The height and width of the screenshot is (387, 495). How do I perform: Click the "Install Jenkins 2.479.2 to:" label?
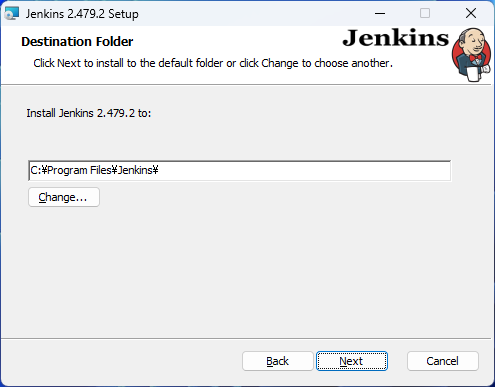[x=89, y=113]
